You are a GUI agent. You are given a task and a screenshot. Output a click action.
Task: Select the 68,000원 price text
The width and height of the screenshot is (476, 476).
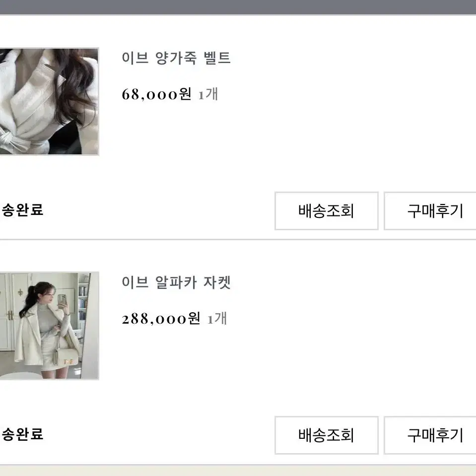(157, 94)
